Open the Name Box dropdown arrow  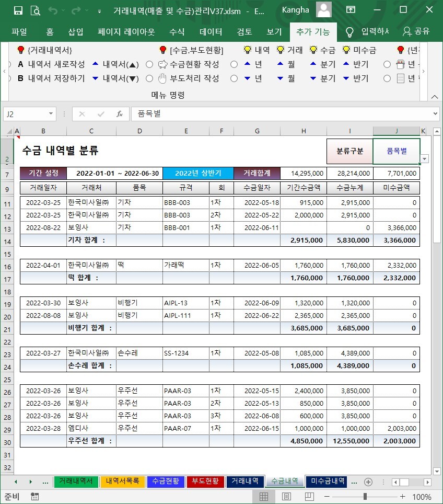pos(51,114)
